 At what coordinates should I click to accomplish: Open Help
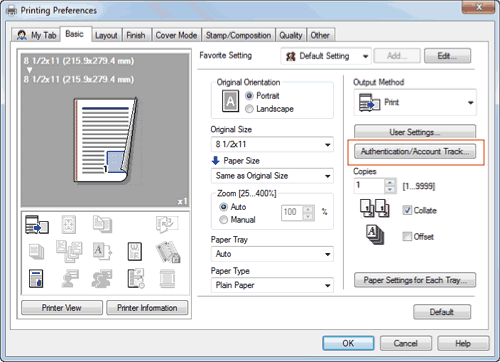click(x=463, y=343)
